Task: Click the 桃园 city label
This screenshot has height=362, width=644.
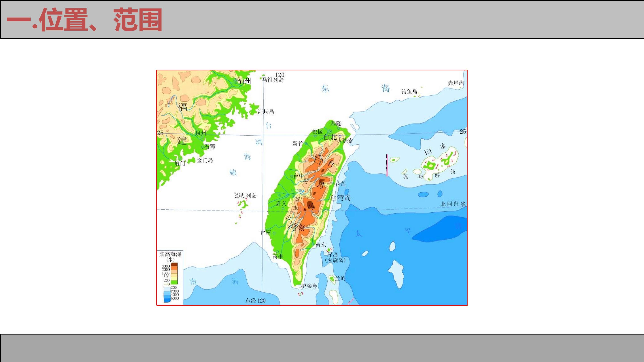Action: pos(318,131)
